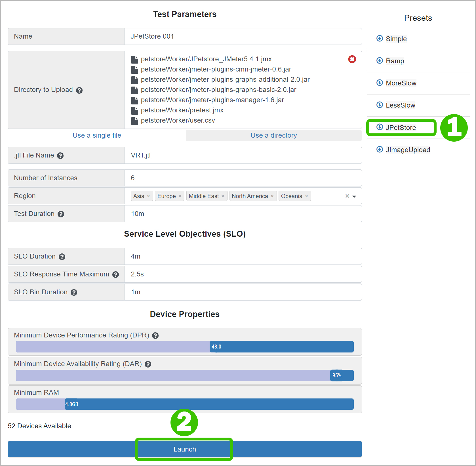Load the Simple preset
Screen dimensions: 476x466
click(396, 39)
